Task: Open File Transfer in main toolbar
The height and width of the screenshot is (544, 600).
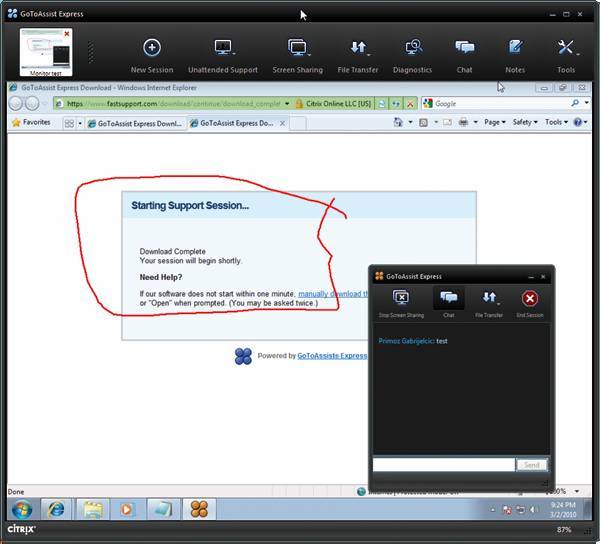Action: coord(358,55)
